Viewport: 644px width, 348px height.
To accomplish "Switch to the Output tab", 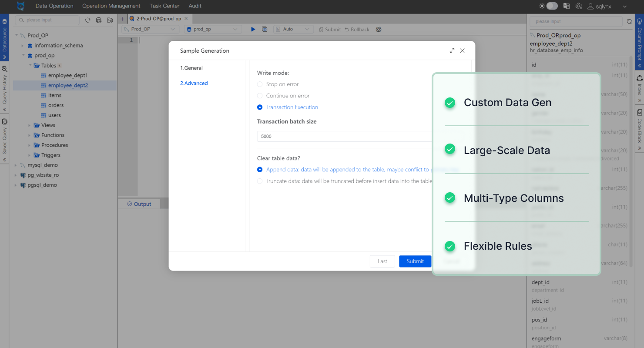I will pos(139,204).
